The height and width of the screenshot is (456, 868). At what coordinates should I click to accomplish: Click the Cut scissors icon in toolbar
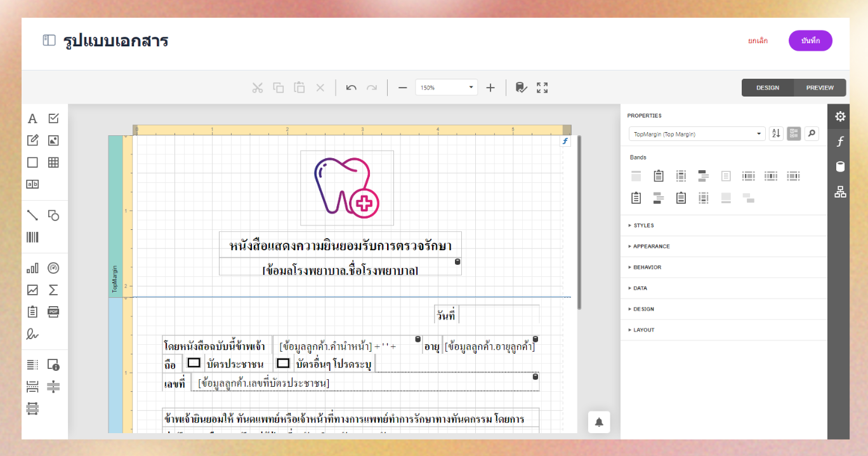click(257, 88)
